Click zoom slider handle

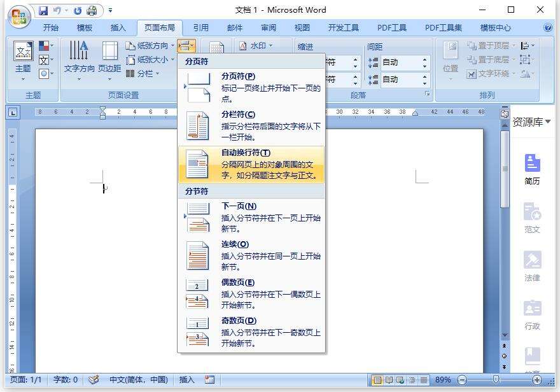tap(496, 380)
